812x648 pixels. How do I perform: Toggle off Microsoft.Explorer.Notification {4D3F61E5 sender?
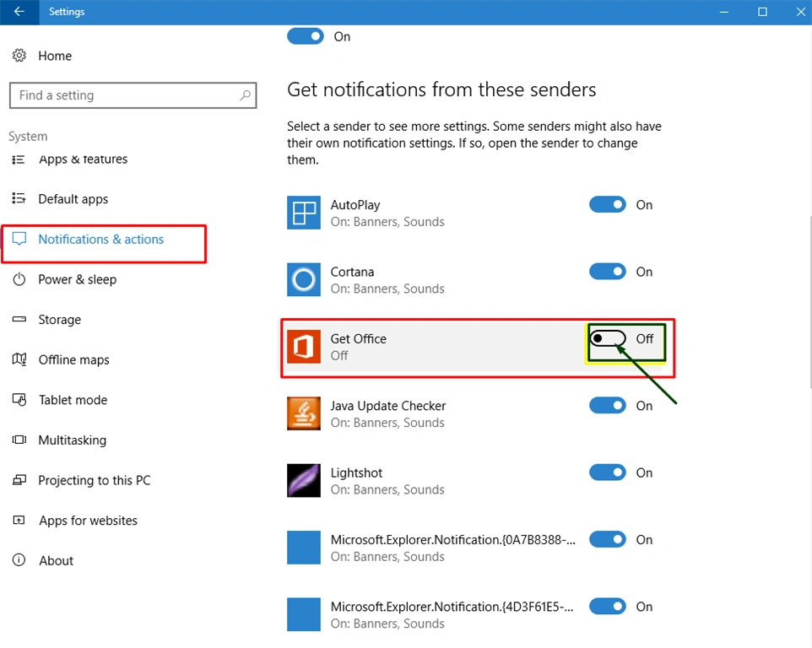pos(608,606)
